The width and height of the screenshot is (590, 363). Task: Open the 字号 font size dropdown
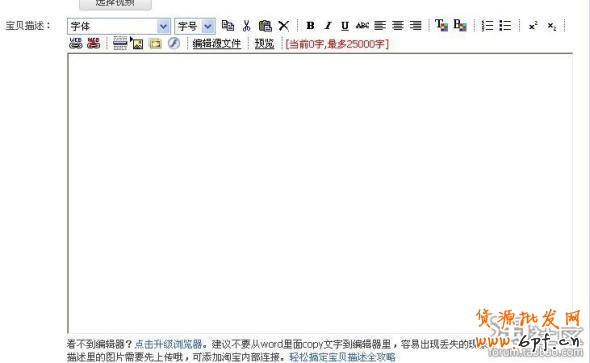click(195, 26)
